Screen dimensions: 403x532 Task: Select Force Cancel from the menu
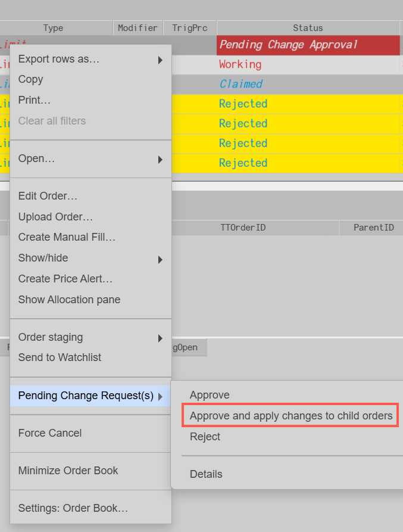click(x=50, y=433)
